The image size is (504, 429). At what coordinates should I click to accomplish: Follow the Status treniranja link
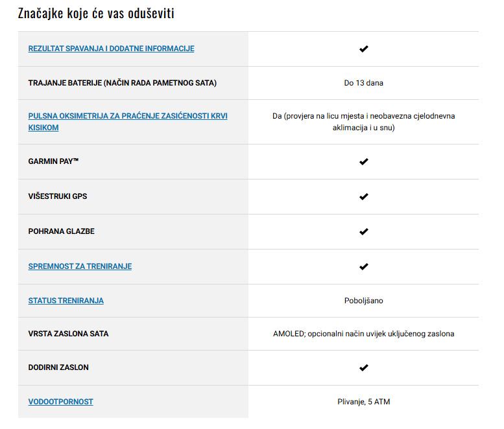tap(66, 301)
